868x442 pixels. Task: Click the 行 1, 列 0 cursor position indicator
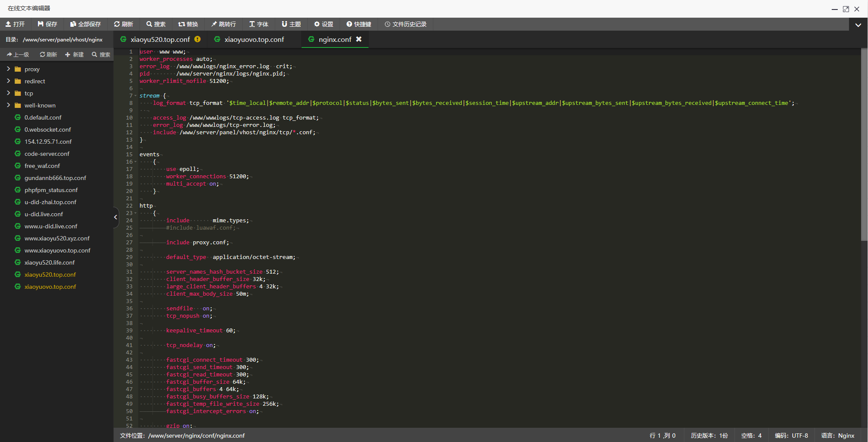662,436
